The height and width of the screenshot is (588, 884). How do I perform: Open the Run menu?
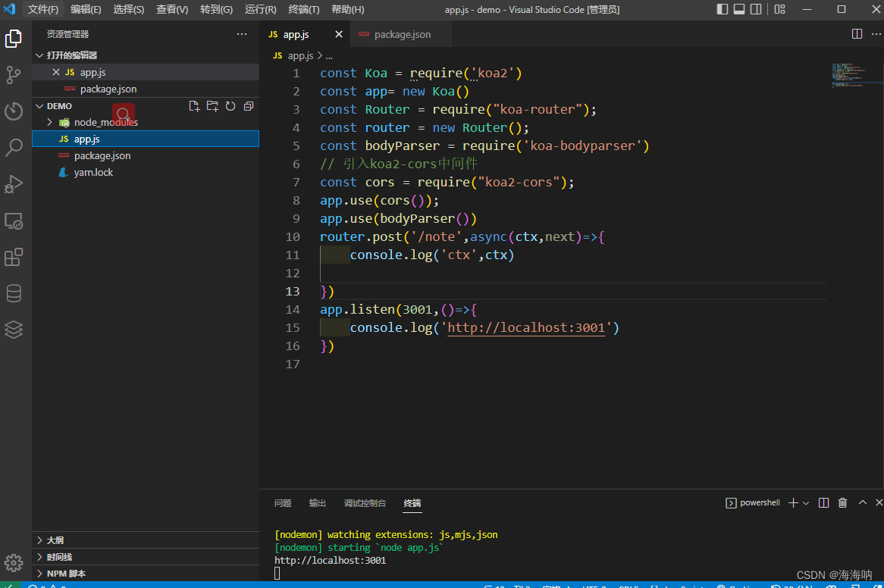pyautogui.click(x=261, y=10)
